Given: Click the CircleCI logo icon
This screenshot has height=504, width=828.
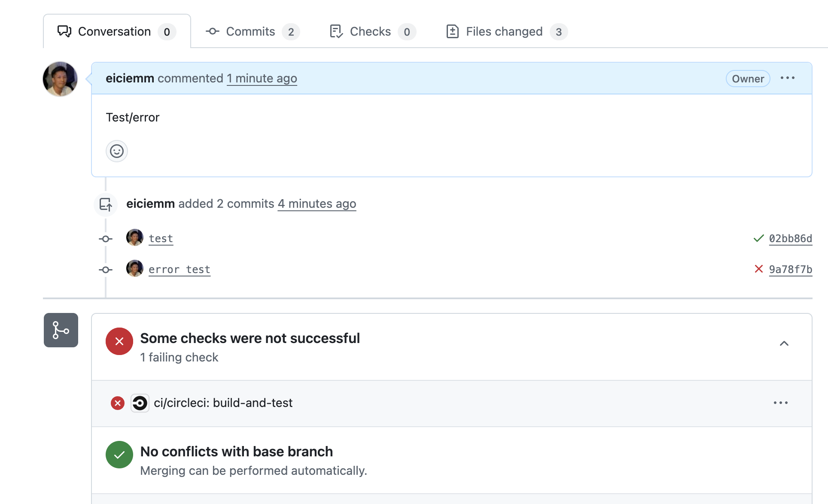Looking at the screenshot, I should point(140,403).
